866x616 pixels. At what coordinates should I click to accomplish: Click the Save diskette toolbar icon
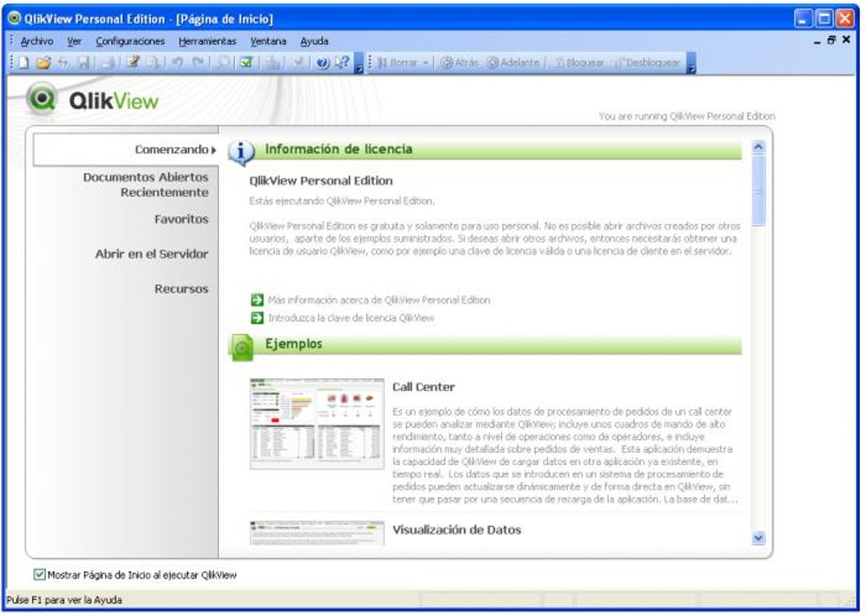click(x=84, y=63)
